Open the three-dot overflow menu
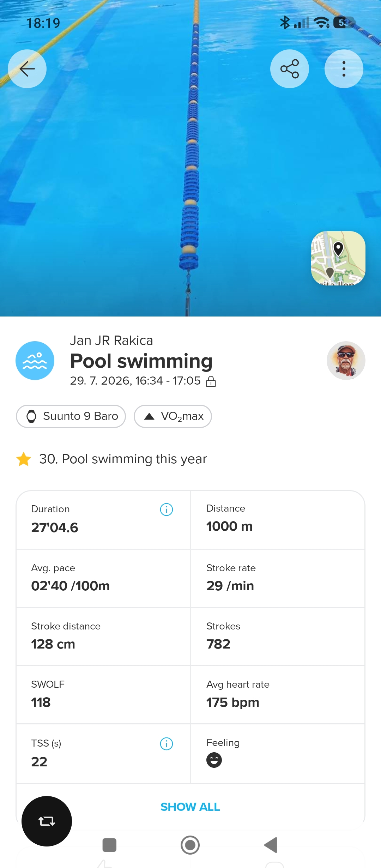The image size is (381, 868). tap(344, 69)
